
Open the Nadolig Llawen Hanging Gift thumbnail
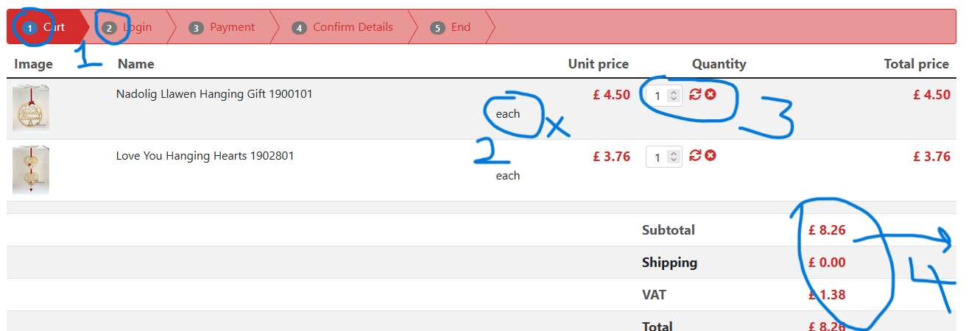pos(31,109)
